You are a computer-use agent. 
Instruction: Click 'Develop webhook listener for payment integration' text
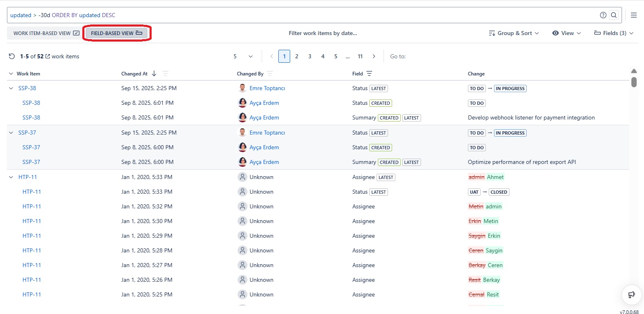(531, 117)
